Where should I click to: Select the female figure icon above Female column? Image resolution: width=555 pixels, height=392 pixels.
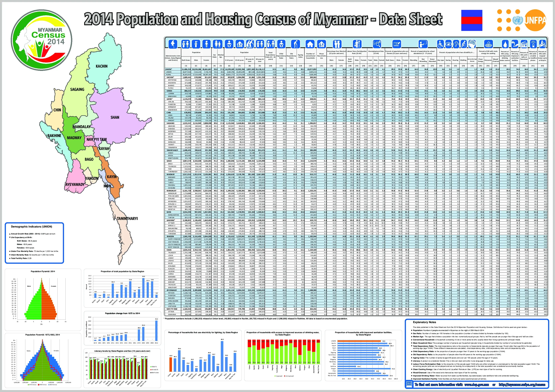tap(206, 44)
